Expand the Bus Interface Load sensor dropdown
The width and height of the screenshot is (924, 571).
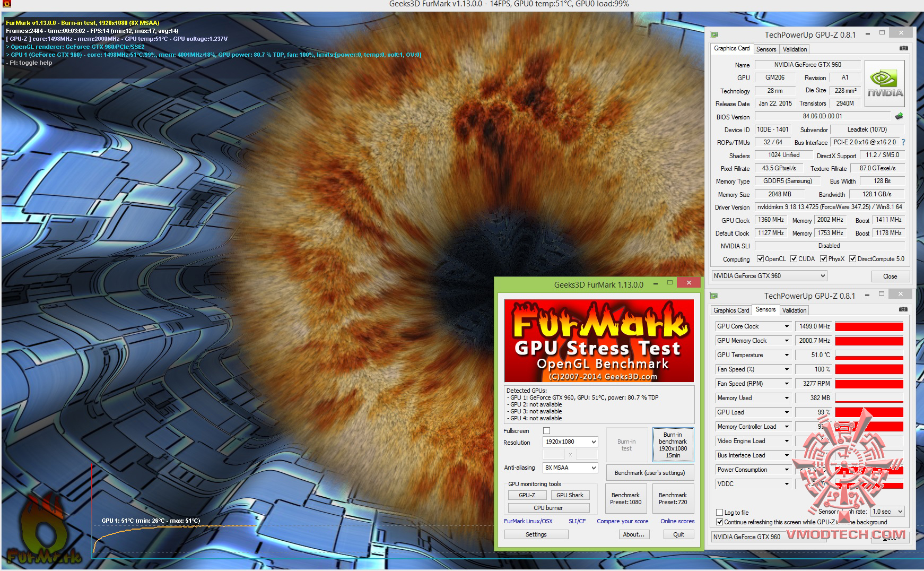click(x=787, y=455)
